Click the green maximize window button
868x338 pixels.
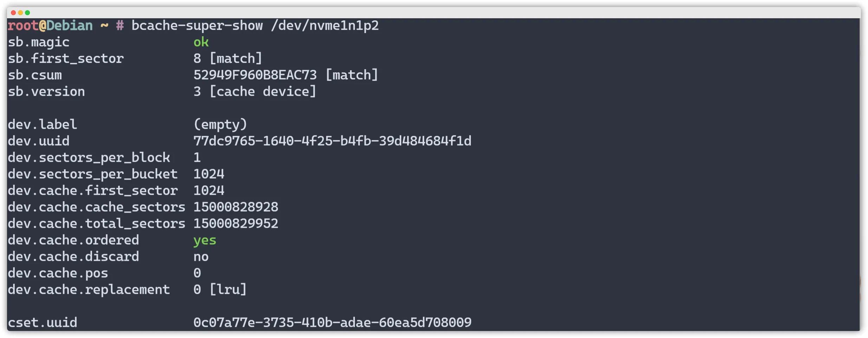(x=27, y=13)
